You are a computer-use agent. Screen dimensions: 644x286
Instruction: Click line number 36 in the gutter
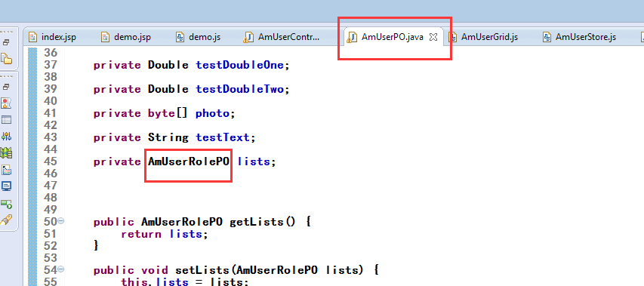click(x=50, y=53)
